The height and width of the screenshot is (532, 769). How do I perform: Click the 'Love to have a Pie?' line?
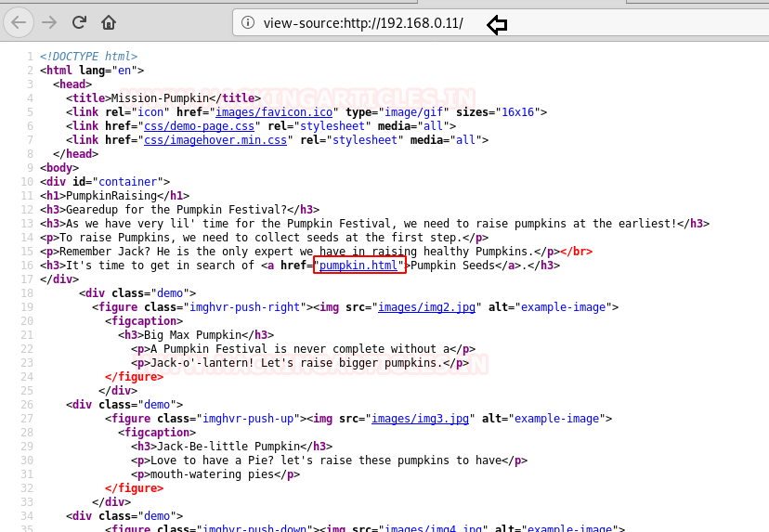click(x=329, y=461)
